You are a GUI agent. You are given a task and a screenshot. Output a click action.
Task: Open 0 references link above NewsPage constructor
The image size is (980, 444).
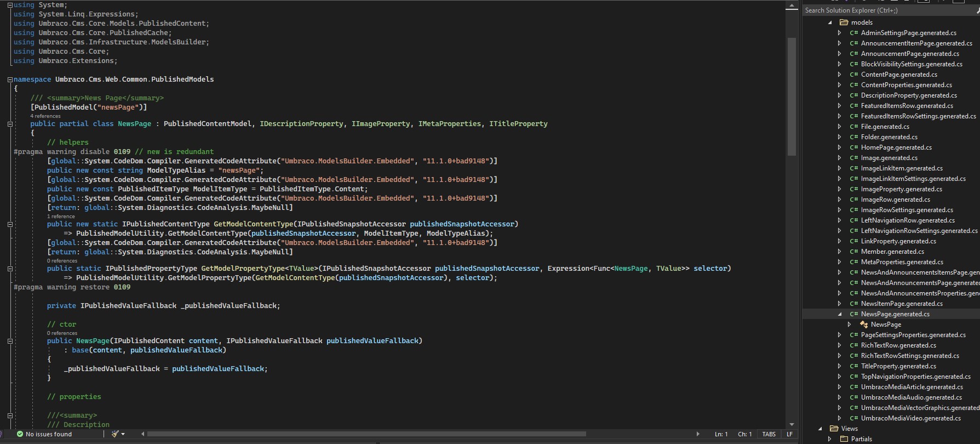click(x=62, y=333)
